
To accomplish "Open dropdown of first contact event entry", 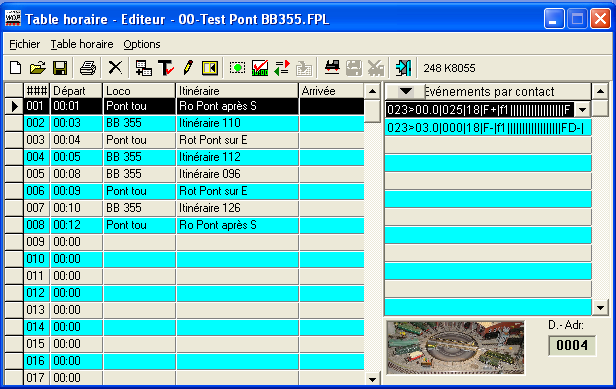I will click(583, 110).
